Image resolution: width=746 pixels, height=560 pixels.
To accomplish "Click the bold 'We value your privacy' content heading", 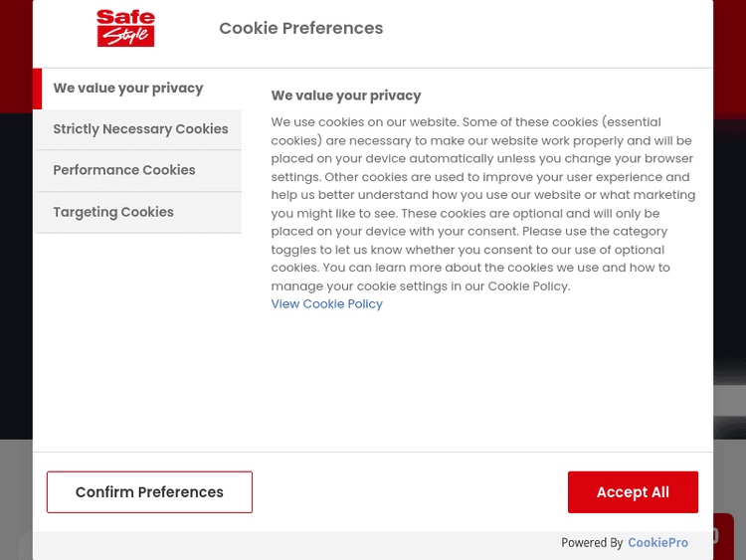I will [346, 95].
